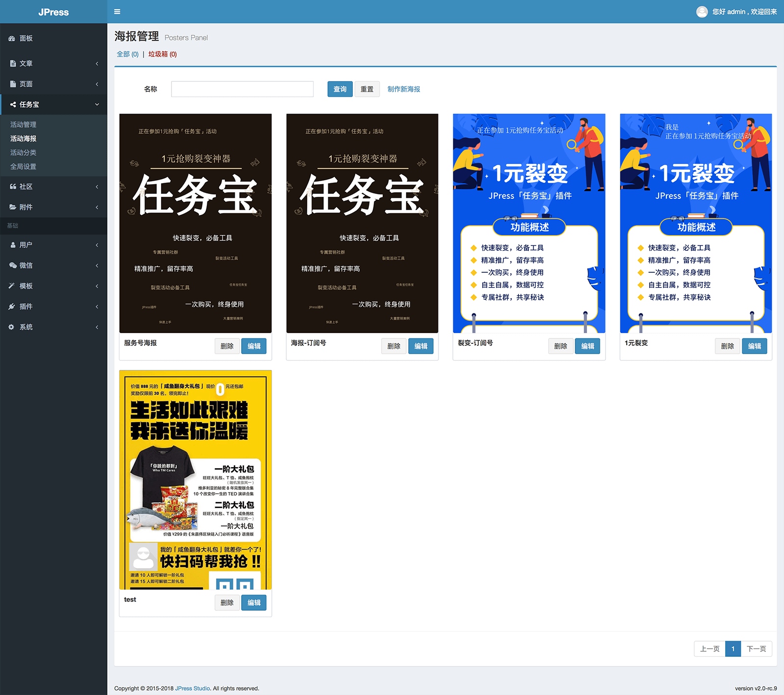This screenshot has height=695, width=784.
Task: Click the 系统 gear icon
Action: point(12,327)
